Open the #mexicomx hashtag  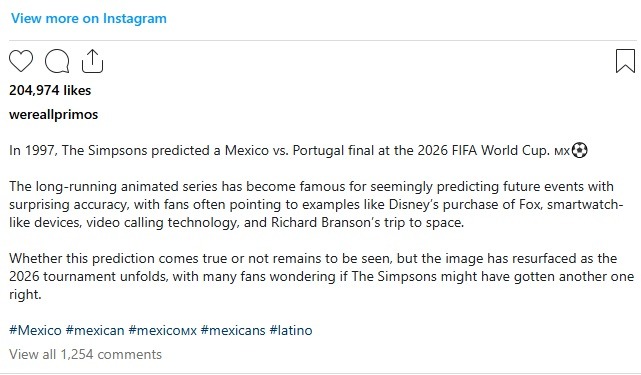pyautogui.click(x=163, y=330)
